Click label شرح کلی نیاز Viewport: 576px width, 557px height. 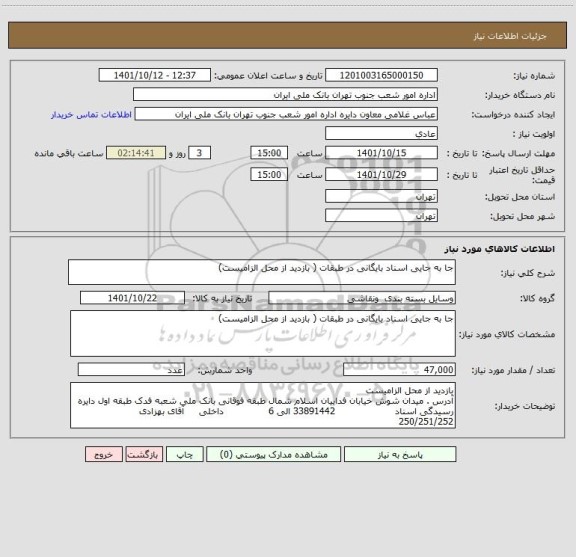click(x=528, y=273)
